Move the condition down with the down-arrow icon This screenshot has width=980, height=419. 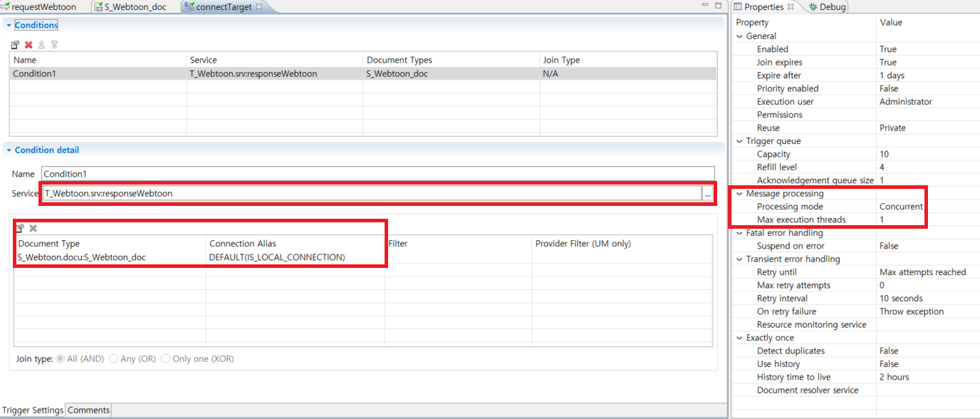[x=54, y=45]
